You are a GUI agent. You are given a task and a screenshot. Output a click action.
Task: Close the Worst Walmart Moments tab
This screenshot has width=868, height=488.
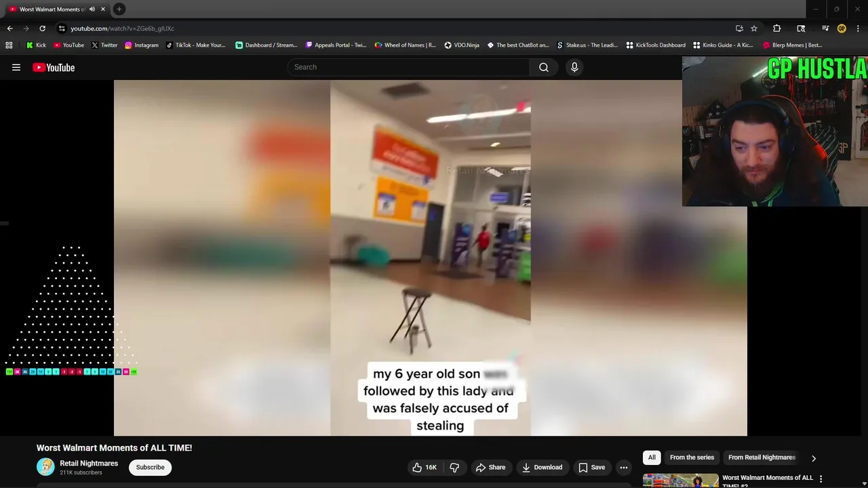[x=103, y=9]
